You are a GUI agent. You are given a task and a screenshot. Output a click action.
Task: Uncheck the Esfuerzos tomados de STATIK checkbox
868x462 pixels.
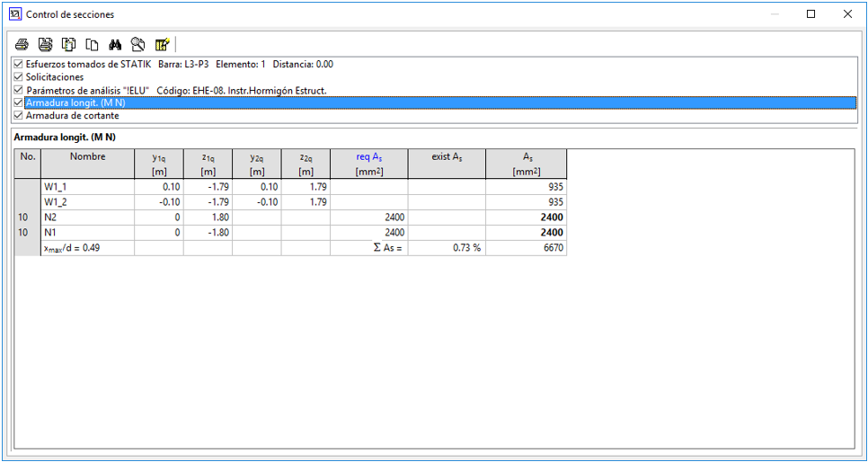[19, 65]
